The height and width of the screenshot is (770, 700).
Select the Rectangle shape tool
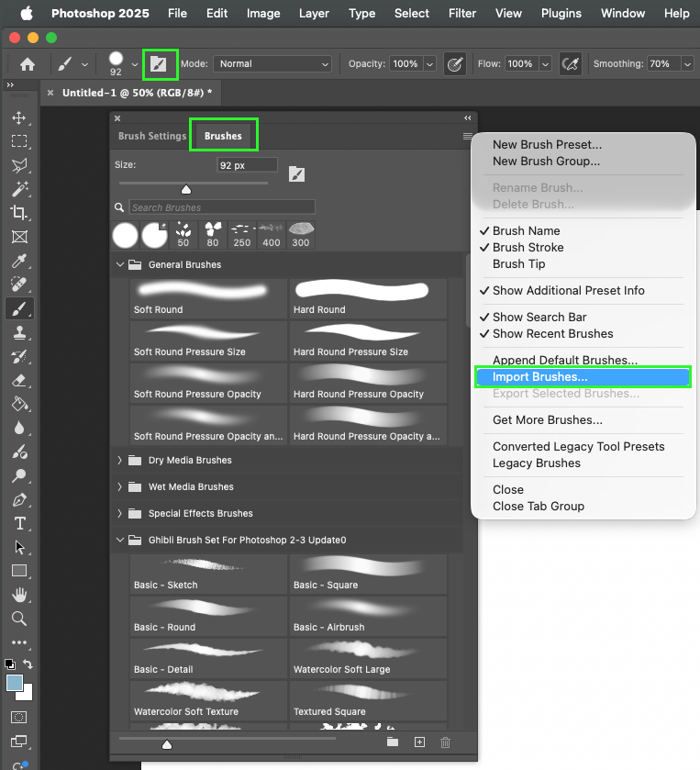point(19,571)
